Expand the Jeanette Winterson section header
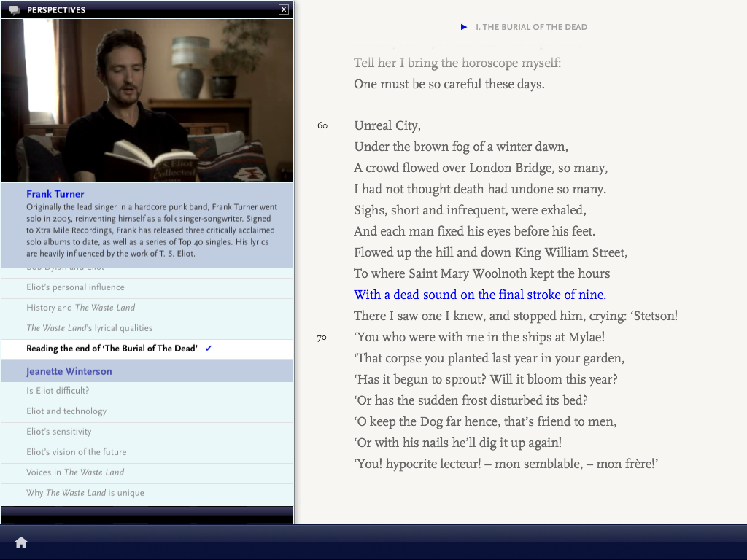The image size is (747, 560). tap(69, 371)
